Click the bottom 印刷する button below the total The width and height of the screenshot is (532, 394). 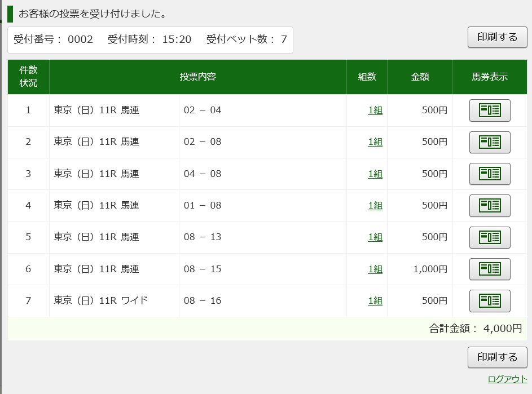(x=497, y=357)
